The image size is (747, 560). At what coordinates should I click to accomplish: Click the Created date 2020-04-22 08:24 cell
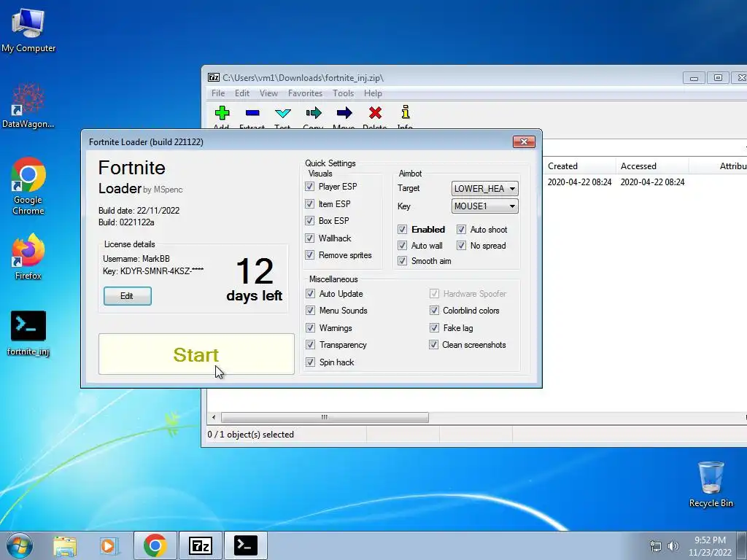point(579,182)
